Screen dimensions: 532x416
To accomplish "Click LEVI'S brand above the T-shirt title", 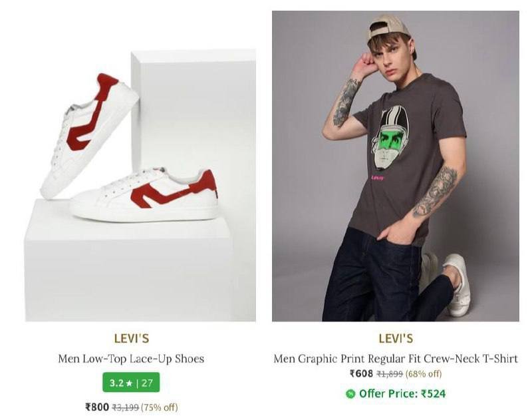I will click(x=395, y=338).
